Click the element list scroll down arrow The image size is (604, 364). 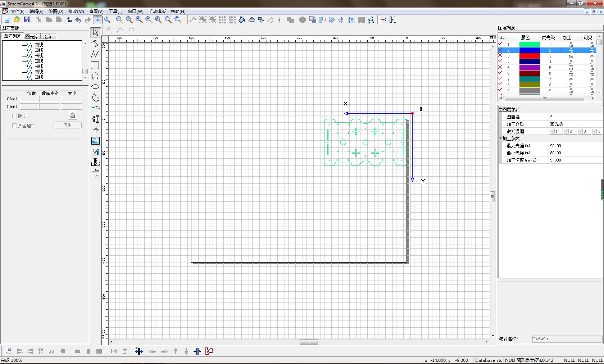click(x=85, y=78)
